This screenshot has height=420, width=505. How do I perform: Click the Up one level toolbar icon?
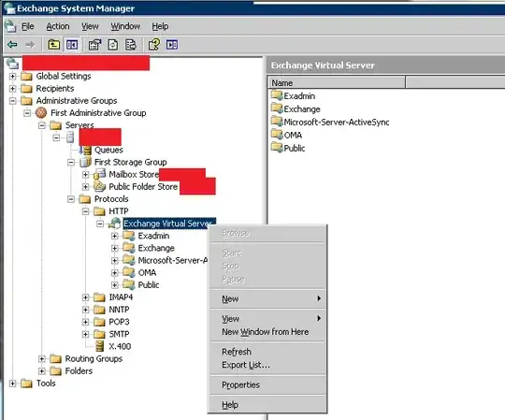[54, 45]
